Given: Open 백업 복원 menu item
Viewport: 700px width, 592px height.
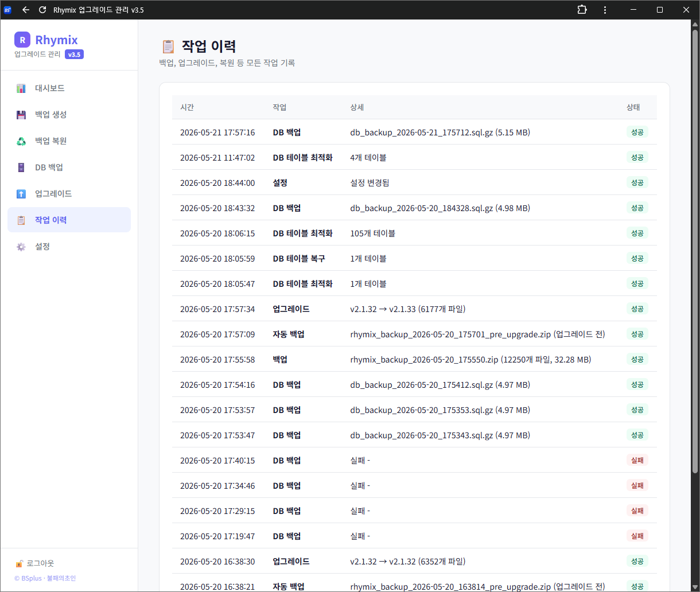Looking at the screenshot, I should coord(69,141).
